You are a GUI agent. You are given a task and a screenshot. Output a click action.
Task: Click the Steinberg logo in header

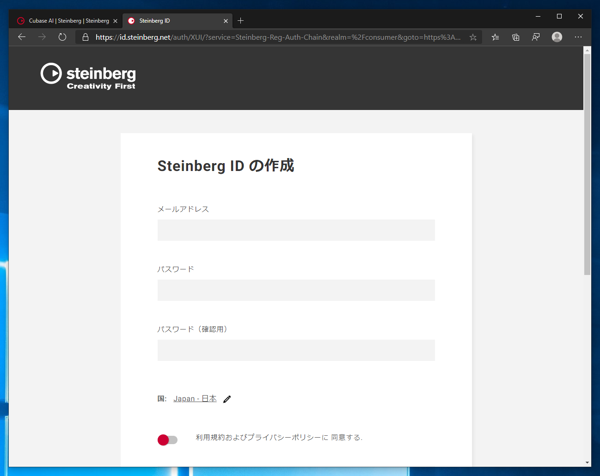[88, 77]
